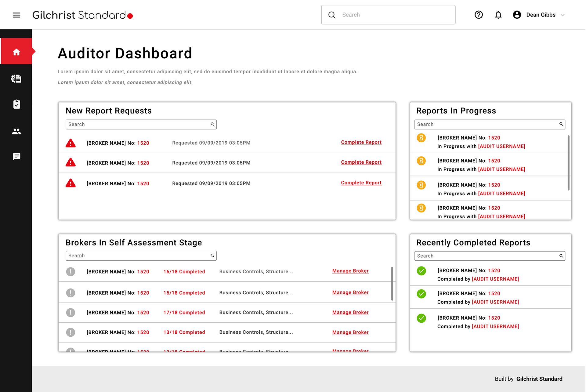Open the users group sidebar icon
The width and height of the screenshot is (586, 392).
(x=16, y=131)
